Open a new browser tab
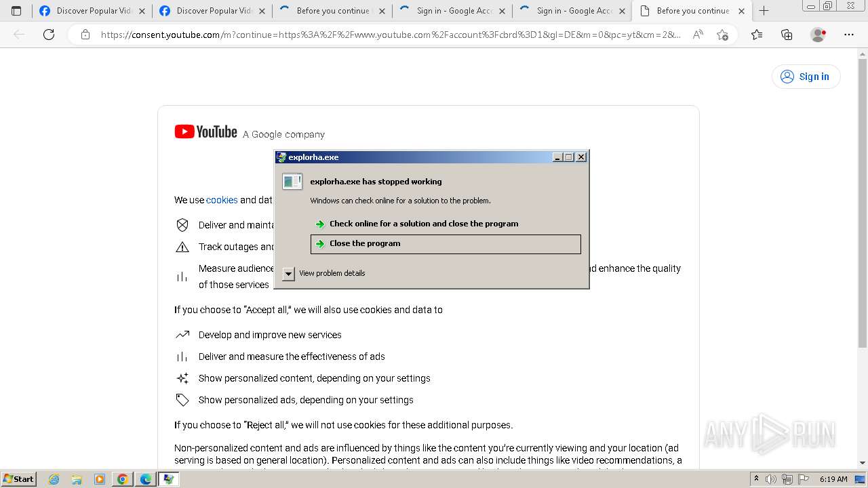This screenshot has height=488, width=868. pos(764,11)
